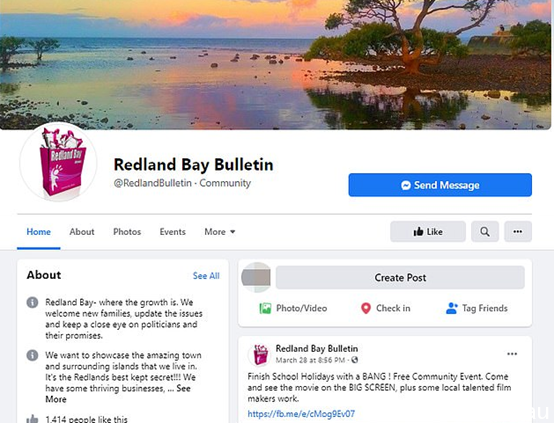Screen dimensions: 554x423
Task: Expand the More dropdown in page tabs
Action: click(x=220, y=232)
